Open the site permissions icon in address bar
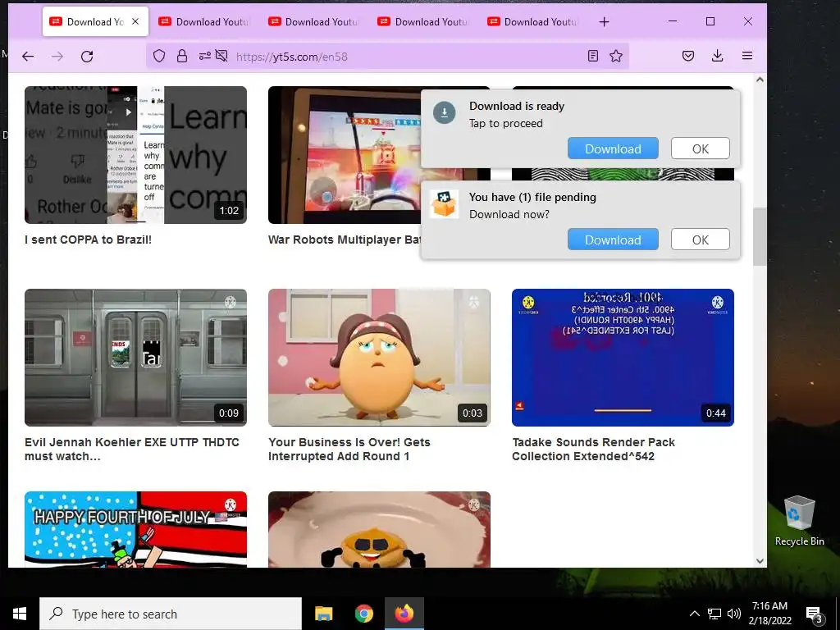 [204, 56]
